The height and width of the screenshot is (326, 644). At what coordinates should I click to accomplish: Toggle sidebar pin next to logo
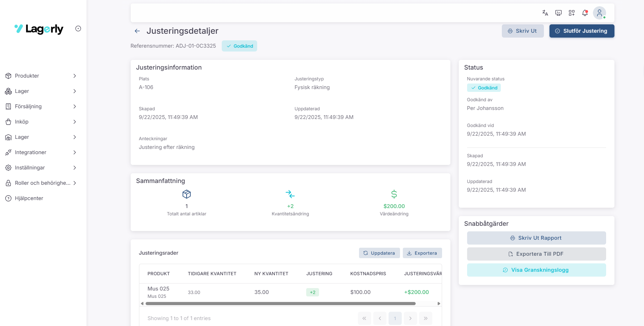[x=78, y=29]
